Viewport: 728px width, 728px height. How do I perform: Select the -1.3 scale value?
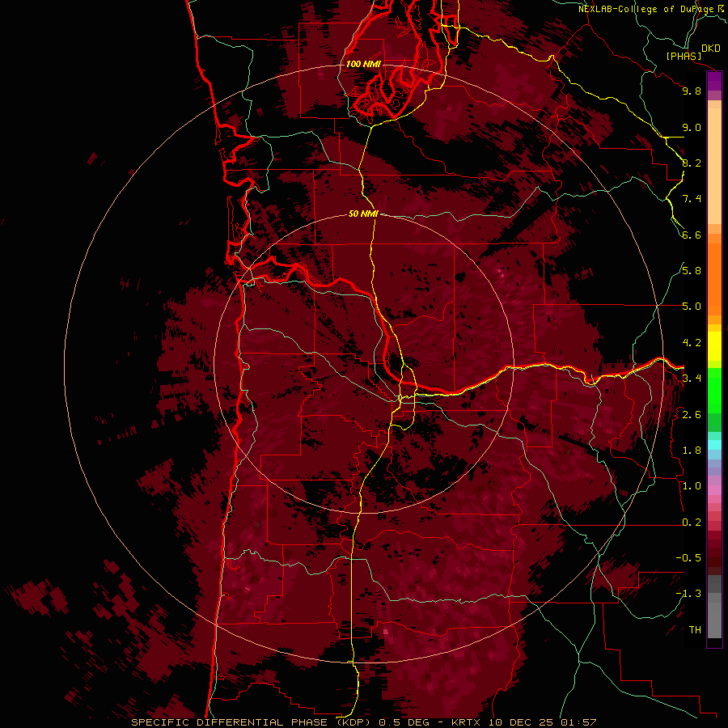(688, 594)
